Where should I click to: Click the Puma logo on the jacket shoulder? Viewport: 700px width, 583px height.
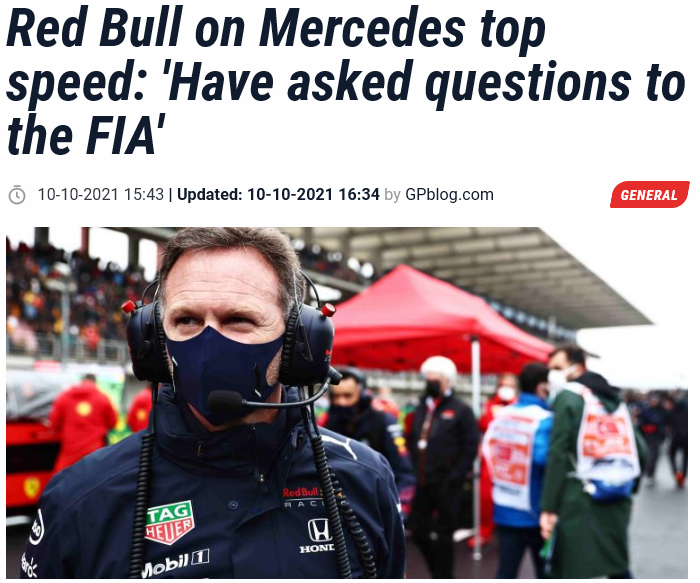click(341, 446)
